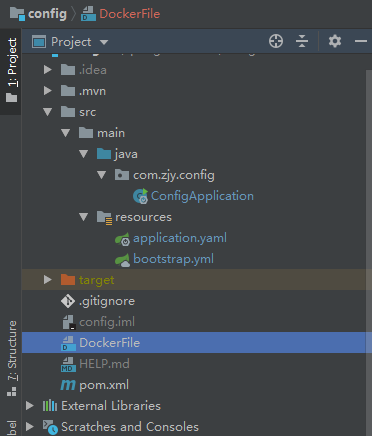
Task: Expand External Libraries node
Action: (30, 406)
